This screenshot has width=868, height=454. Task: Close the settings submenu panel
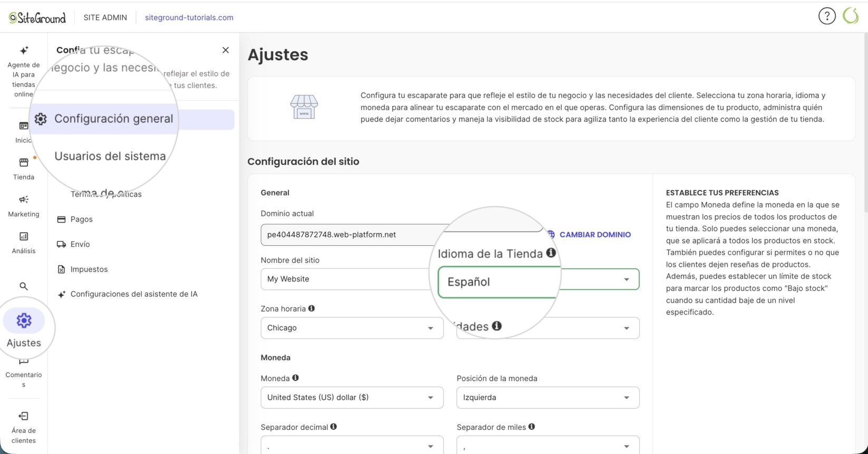tap(226, 50)
